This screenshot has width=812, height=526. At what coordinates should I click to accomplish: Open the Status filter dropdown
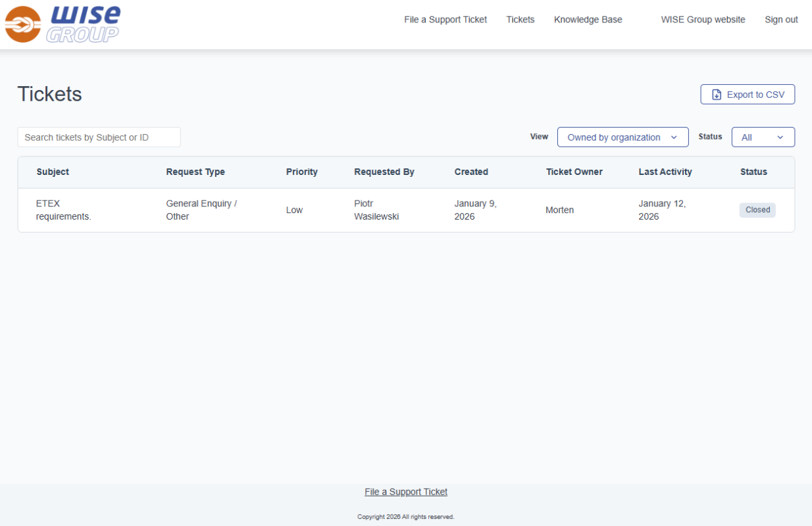(x=763, y=137)
